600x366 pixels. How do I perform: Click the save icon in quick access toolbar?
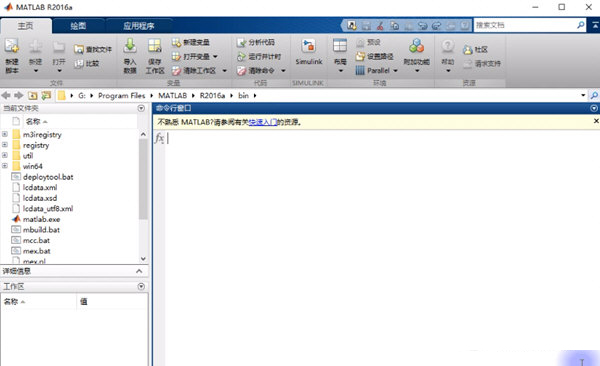(x=366, y=26)
